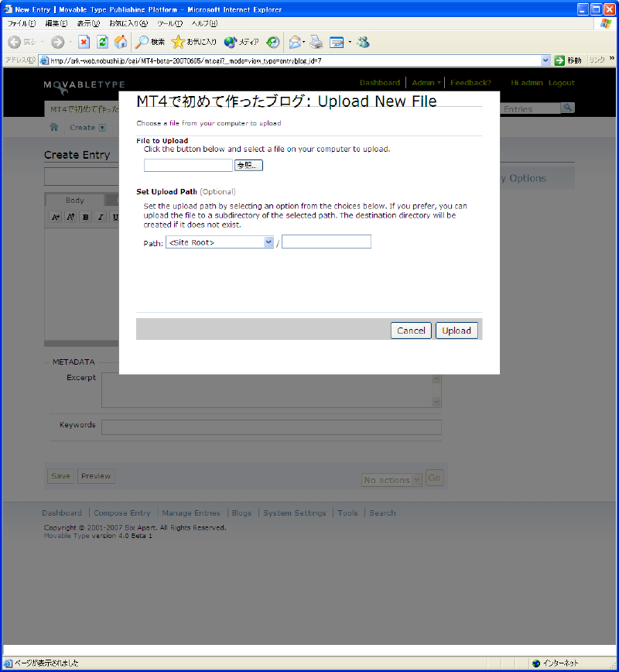Screen dimensions: 619x672
Task: Click the IE Stop button
Action: [84, 43]
